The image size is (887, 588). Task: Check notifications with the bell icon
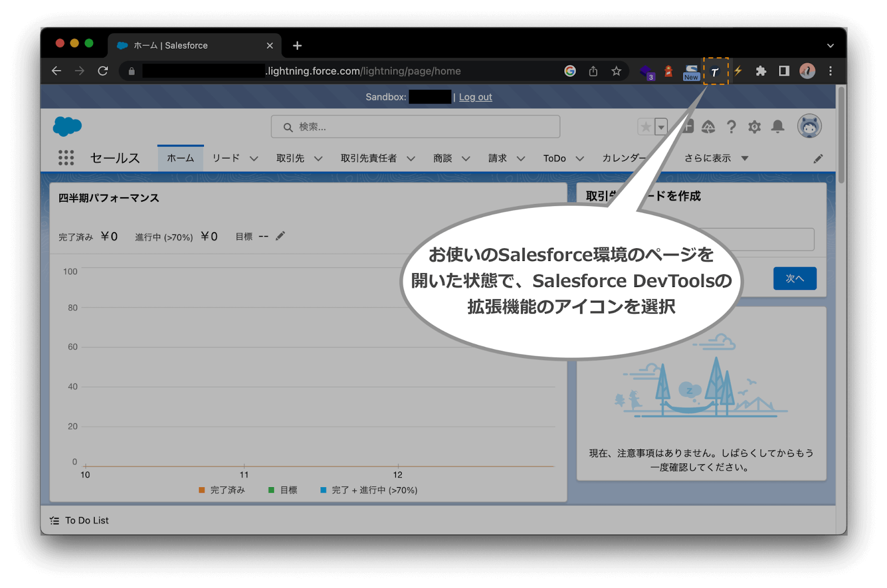(777, 126)
